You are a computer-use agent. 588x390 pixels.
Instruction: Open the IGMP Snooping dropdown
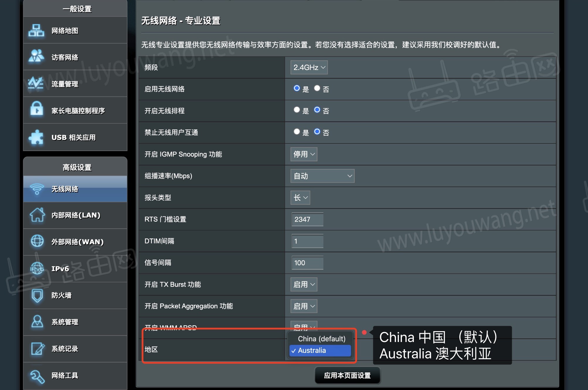pyautogui.click(x=303, y=154)
